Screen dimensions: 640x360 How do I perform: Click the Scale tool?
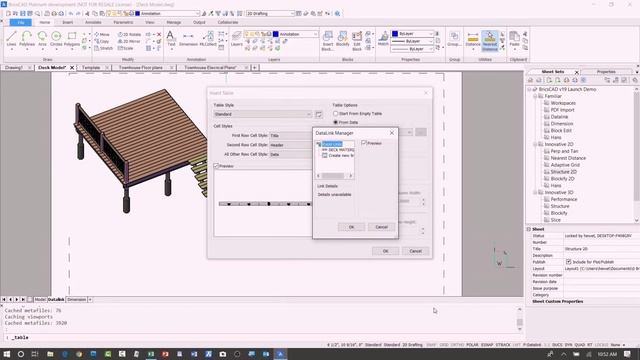[x=126, y=48]
